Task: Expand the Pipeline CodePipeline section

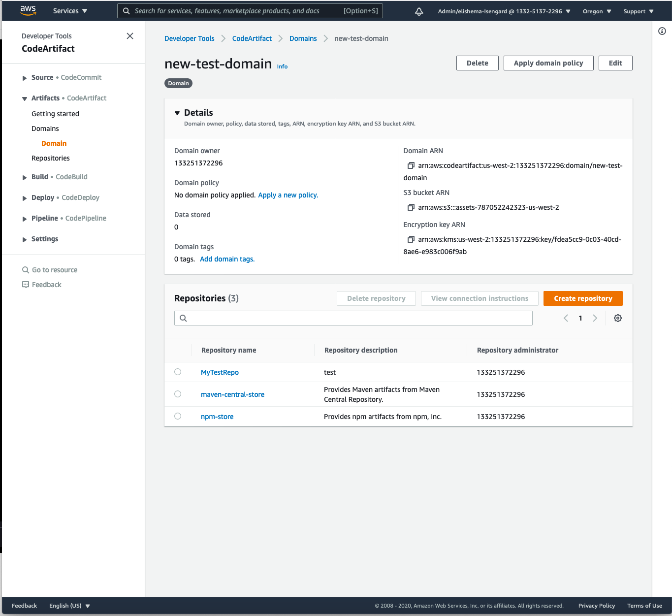Action: click(x=25, y=219)
